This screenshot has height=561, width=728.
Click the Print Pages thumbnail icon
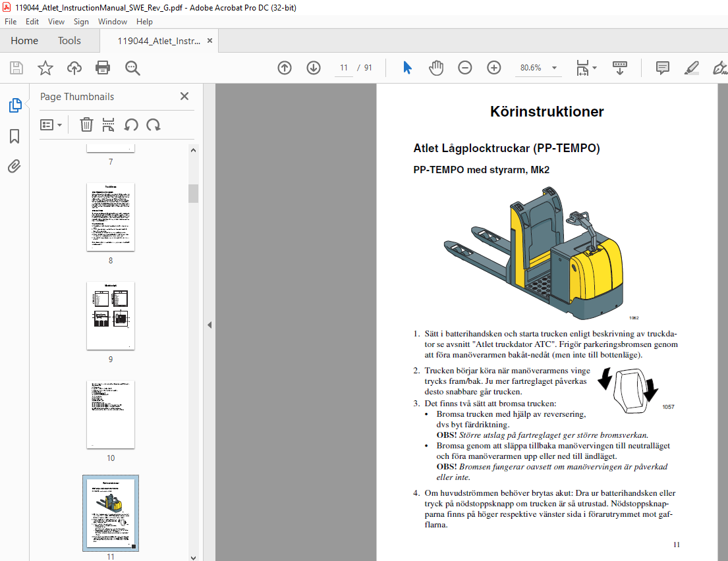point(108,125)
